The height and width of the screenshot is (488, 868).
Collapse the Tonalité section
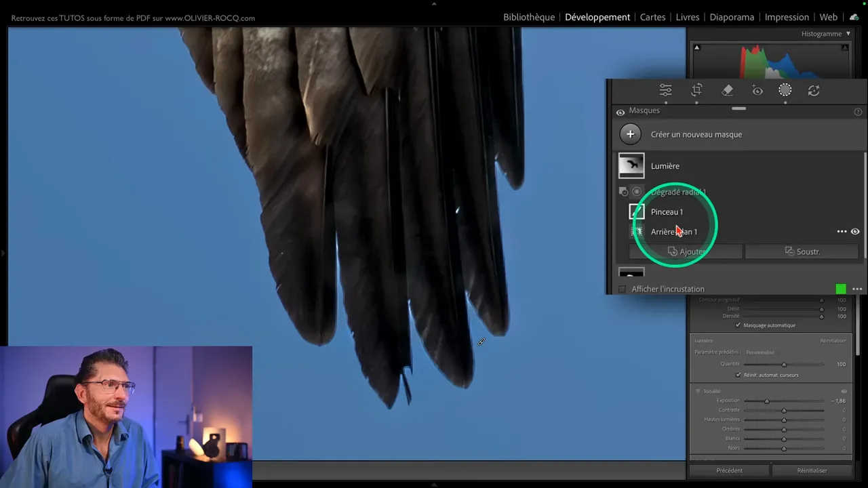pos(697,390)
